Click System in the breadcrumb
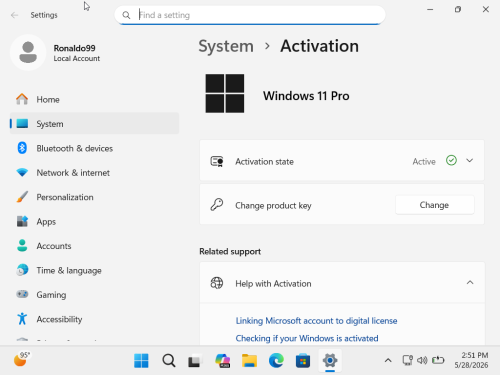The height and width of the screenshot is (375, 500). [x=226, y=46]
